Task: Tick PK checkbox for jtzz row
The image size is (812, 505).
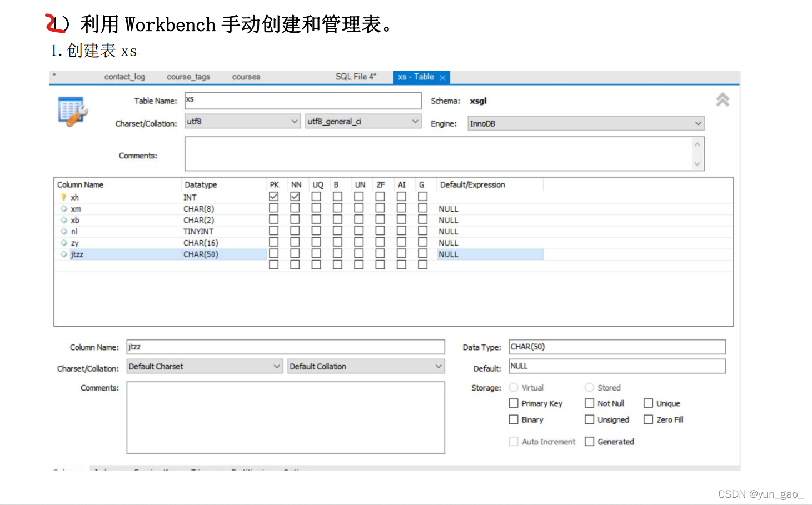Action: coord(273,253)
